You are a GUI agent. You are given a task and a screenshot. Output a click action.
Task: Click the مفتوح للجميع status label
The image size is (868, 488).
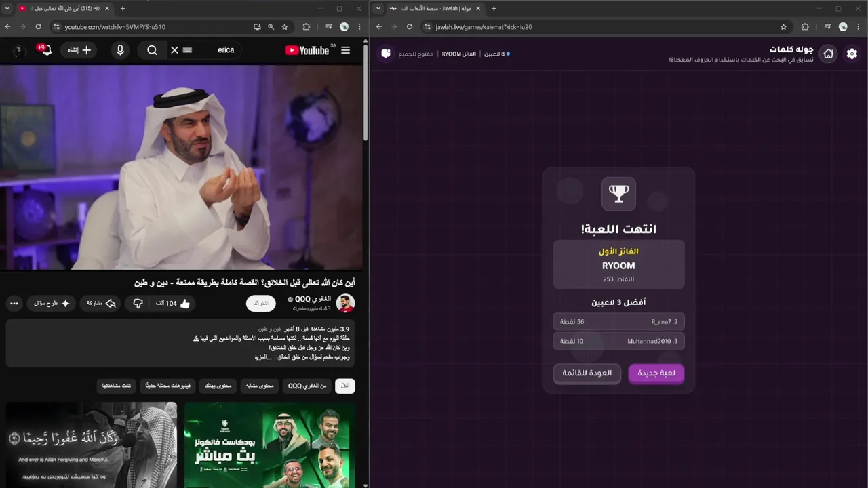click(x=416, y=54)
